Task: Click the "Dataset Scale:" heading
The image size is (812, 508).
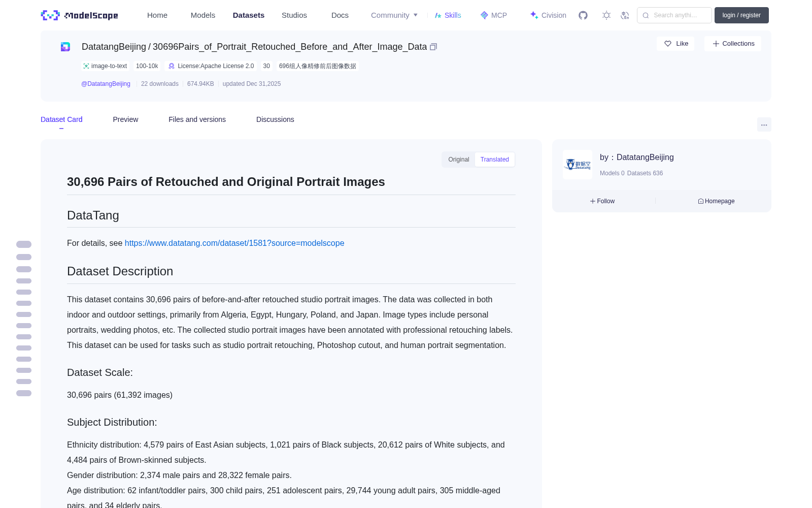Action: [100, 372]
